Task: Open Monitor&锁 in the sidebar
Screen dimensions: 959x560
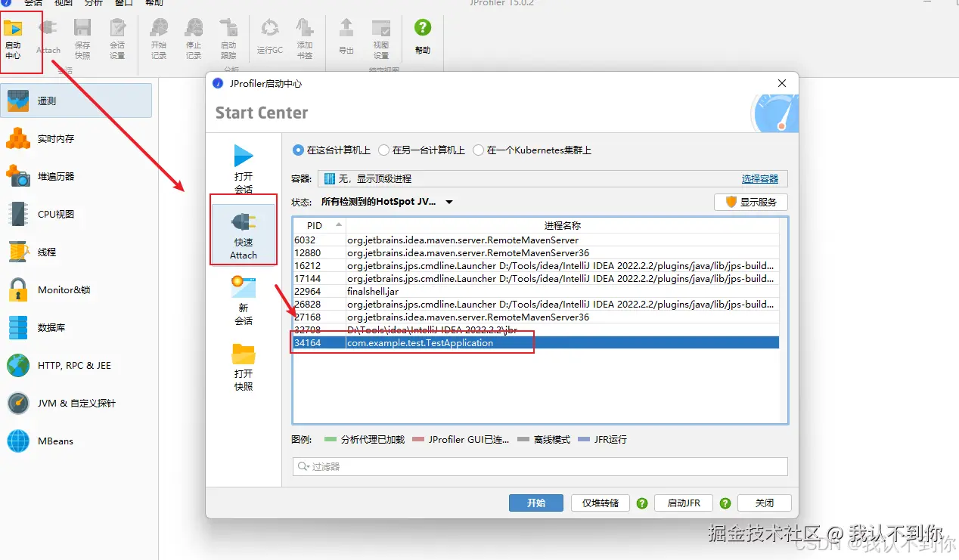Action: pyautogui.click(x=76, y=289)
